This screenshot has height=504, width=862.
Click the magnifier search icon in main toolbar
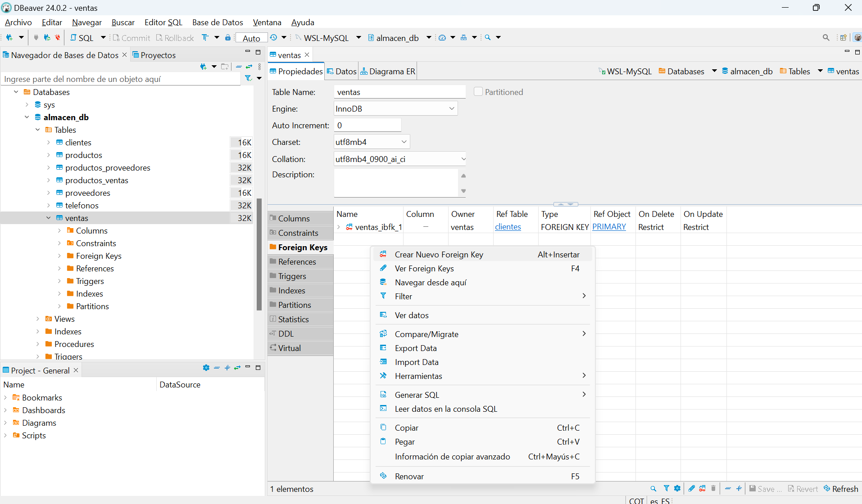tap(488, 38)
